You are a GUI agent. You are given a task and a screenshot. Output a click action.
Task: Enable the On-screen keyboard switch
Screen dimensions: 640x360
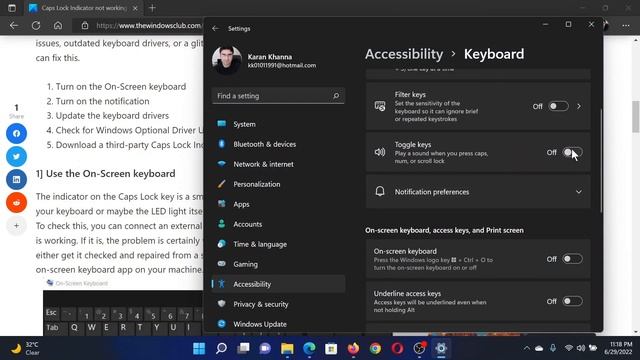click(572, 259)
